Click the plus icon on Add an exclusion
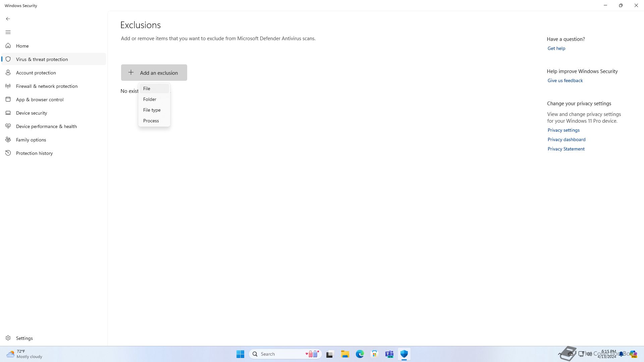The image size is (644, 362). click(x=131, y=72)
